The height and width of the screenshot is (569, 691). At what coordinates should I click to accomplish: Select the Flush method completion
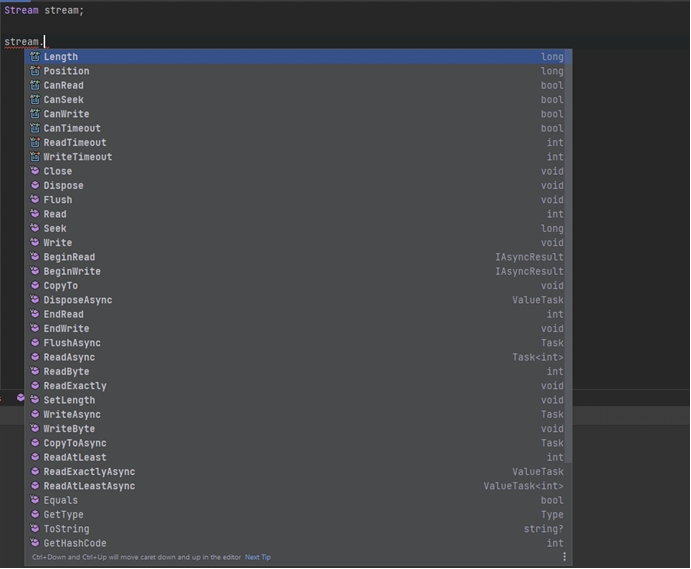[58, 200]
